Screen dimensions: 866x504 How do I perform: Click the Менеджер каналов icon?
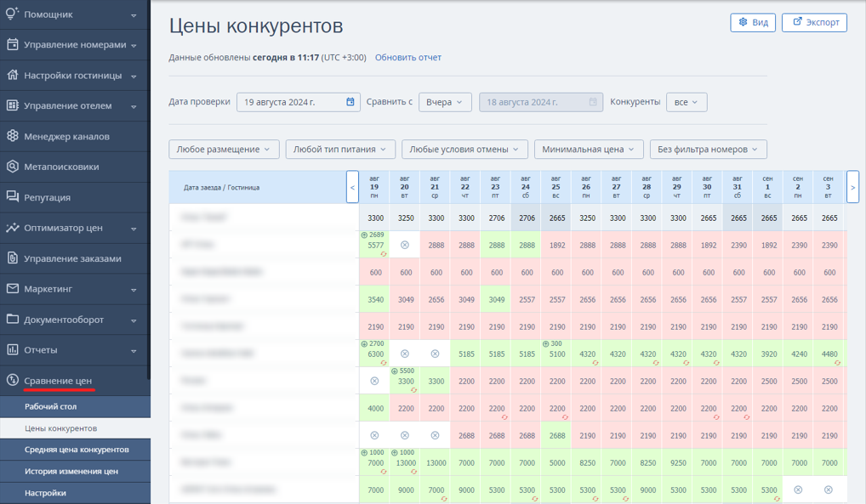12,136
